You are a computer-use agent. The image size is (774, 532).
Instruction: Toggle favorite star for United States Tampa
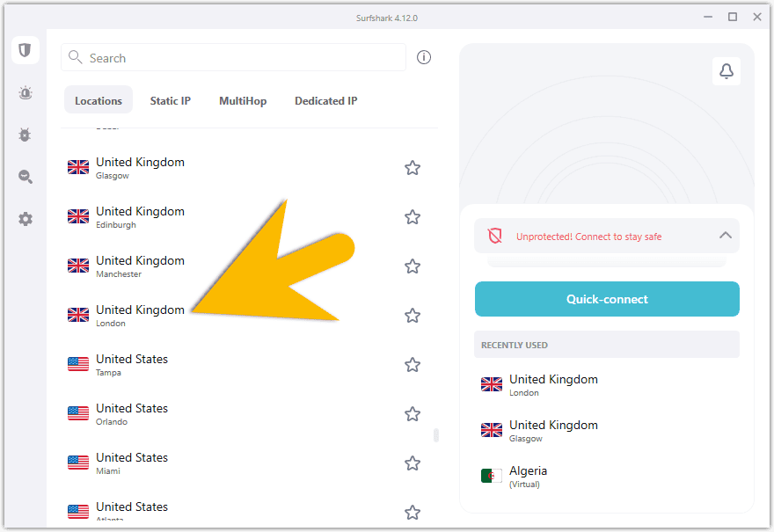(412, 365)
